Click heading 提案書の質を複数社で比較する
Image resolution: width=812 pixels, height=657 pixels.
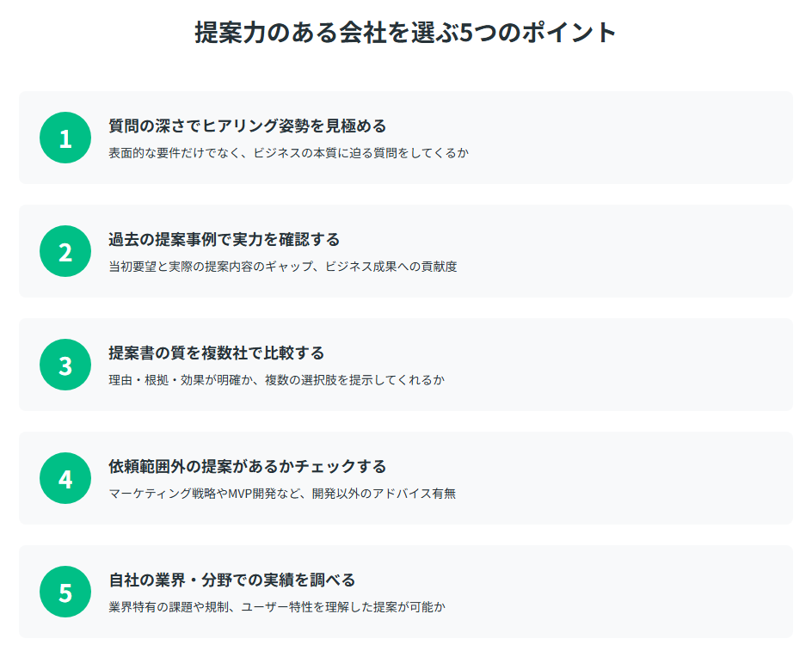pyautogui.click(x=216, y=353)
